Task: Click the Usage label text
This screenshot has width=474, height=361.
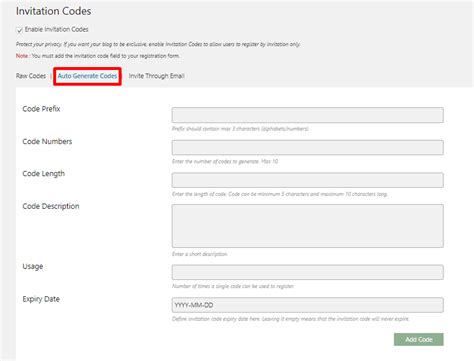Action: pos(33,266)
